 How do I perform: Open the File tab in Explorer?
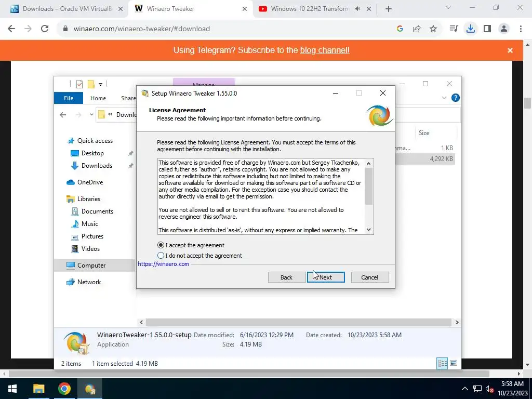69,98
